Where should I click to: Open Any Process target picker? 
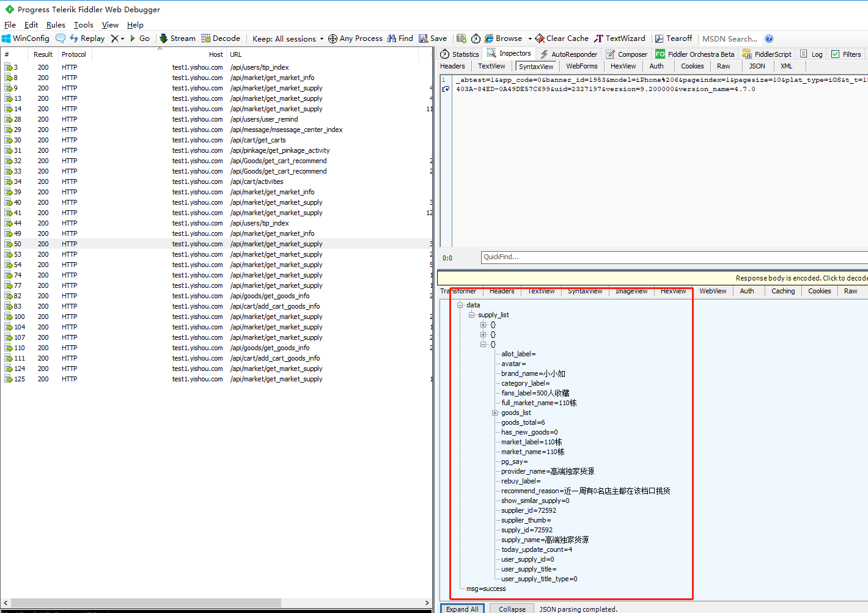click(x=355, y=39)
